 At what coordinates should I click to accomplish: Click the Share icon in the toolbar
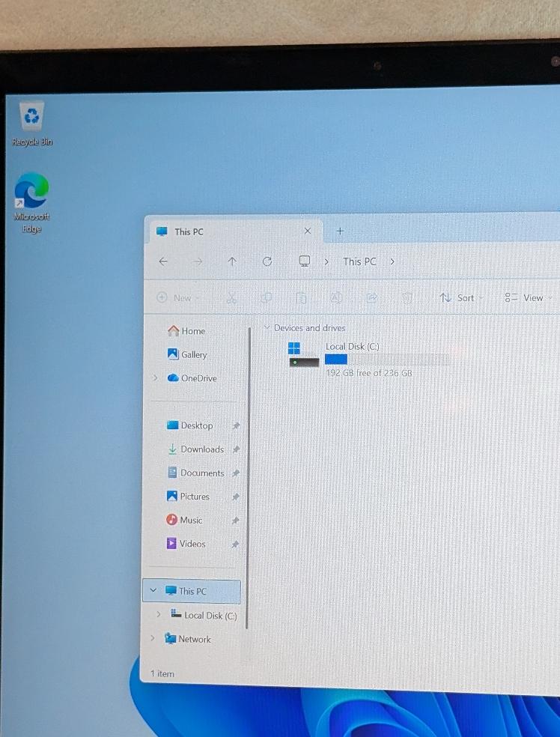pyautogui.click(x=371, y=298)
